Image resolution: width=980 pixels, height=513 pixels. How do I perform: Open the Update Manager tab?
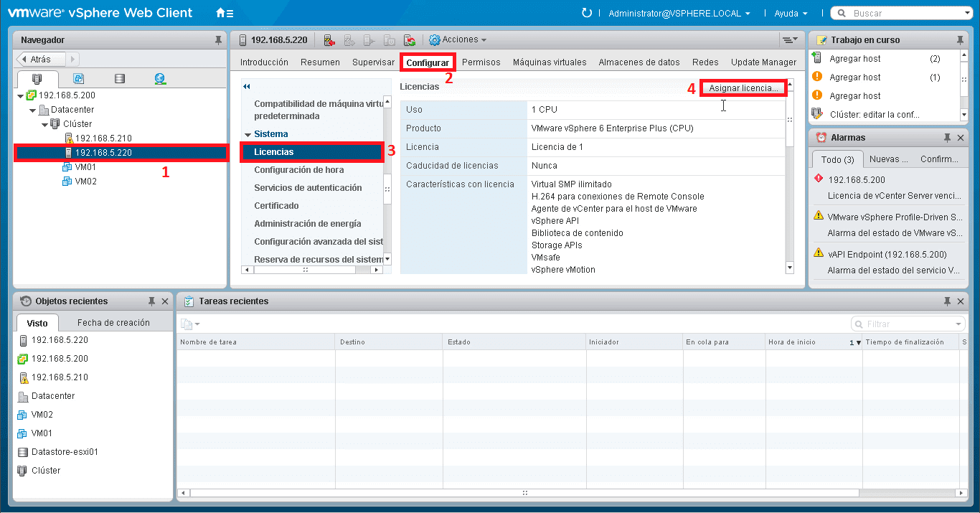click(x=763, y=62)
